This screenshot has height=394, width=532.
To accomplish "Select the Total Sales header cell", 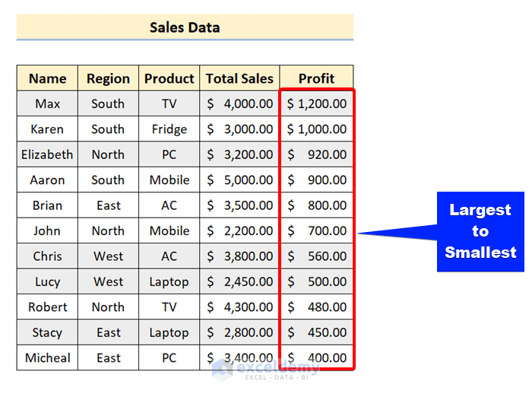I will [x=239, y=78].
